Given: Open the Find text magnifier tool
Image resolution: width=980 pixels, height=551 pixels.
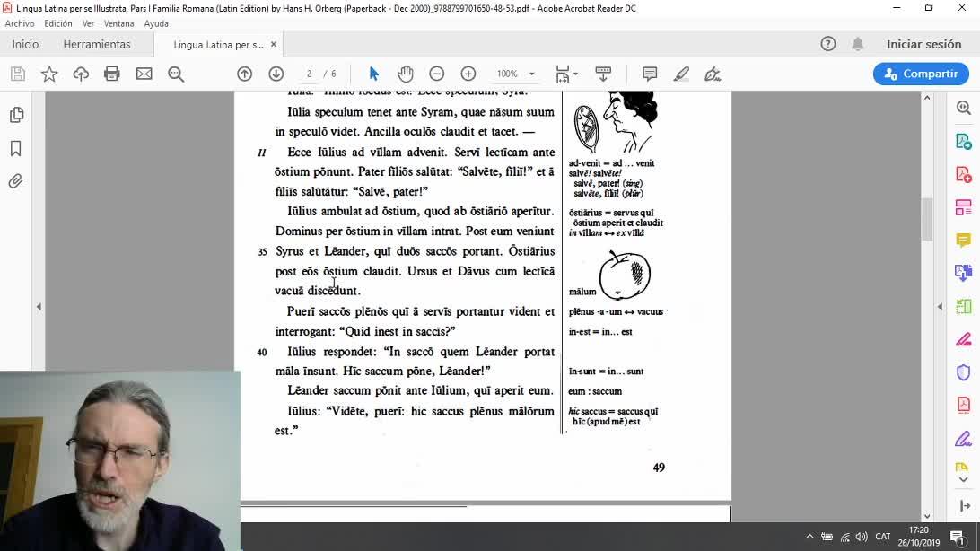Looking at the screenshot, I should pos(176,74).
